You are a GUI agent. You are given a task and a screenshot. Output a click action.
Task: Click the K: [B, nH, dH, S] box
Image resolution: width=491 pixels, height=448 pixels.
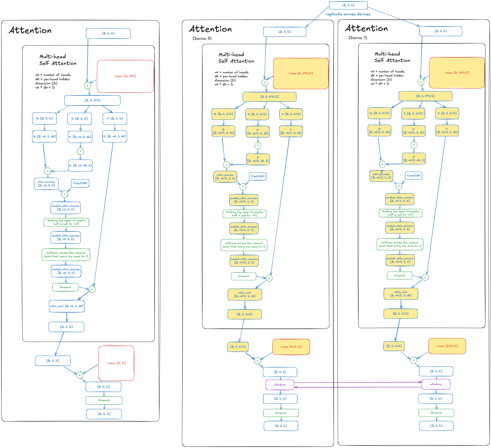point(80,165)
